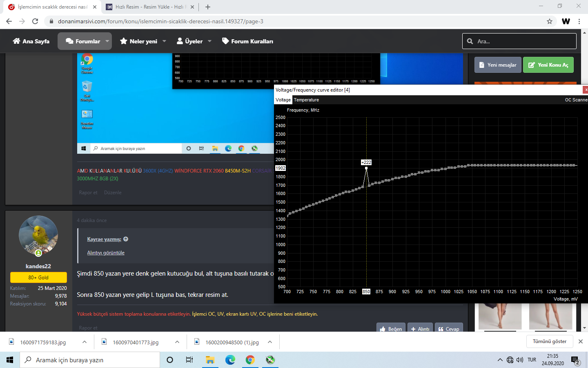Viewport: 588px width, 368px height.
Task: Click the Beğen like button
Action: point(391,329)
